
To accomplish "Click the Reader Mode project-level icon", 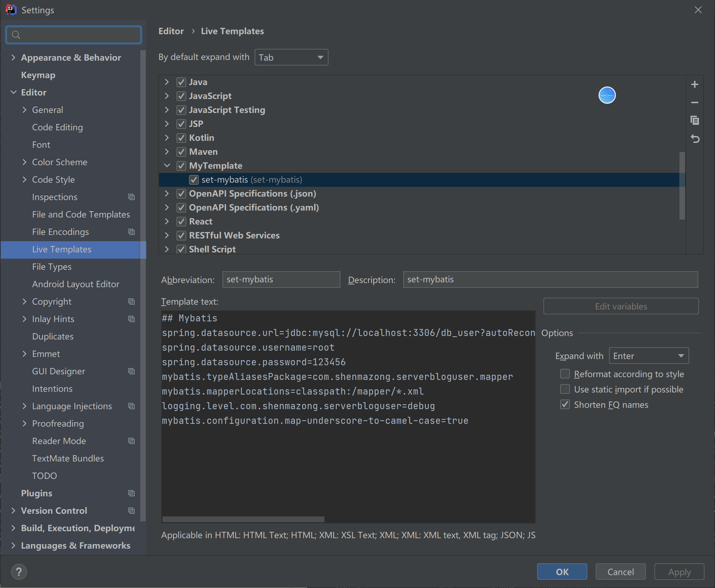I will (131, 441).
